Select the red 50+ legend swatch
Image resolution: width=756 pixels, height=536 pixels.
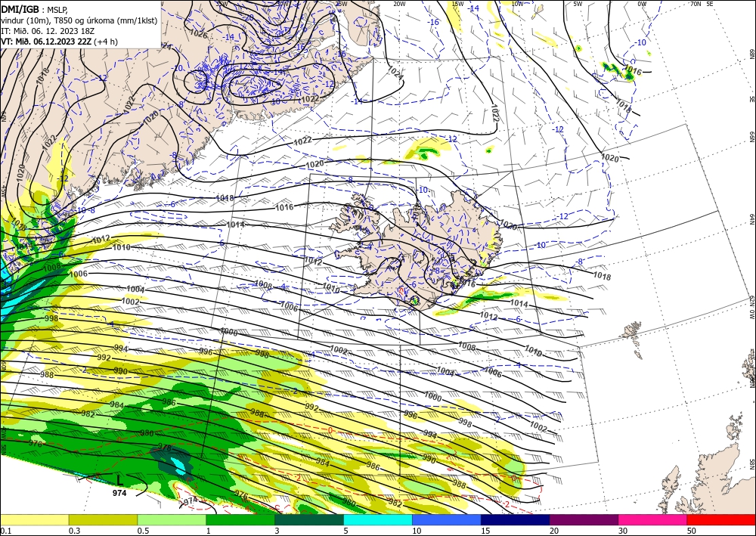721,519
